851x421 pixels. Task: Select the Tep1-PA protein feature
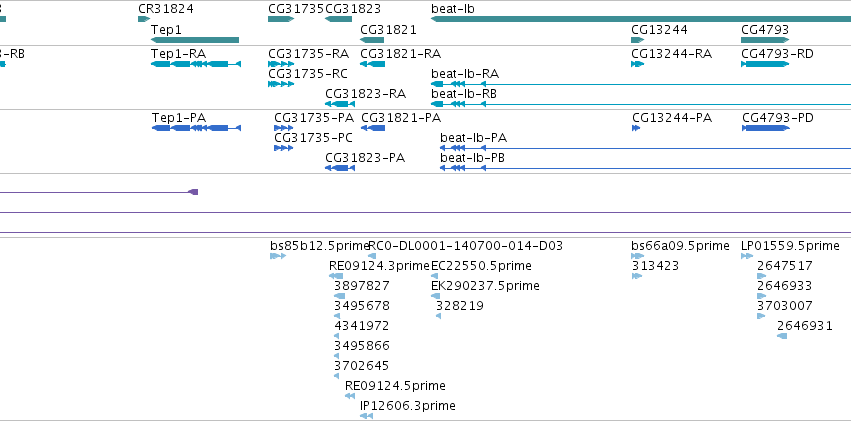(x=196, y=128)
